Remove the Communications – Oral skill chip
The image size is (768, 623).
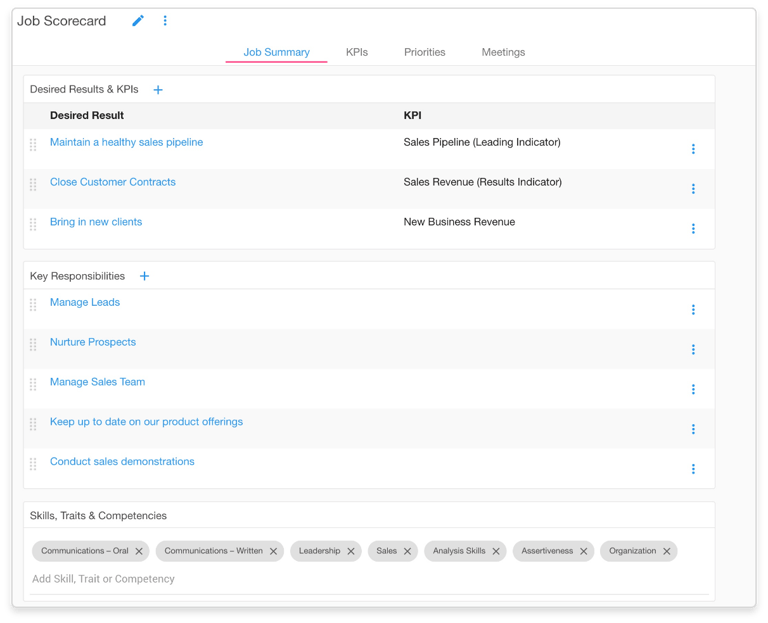[139, 551]
